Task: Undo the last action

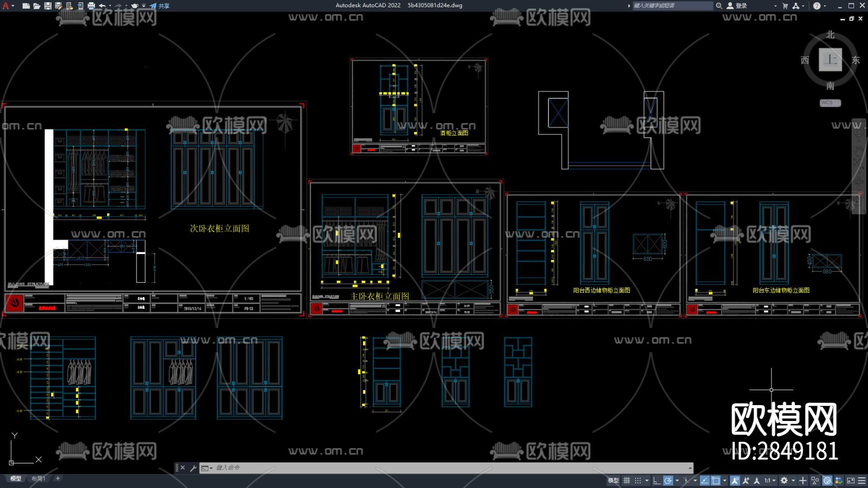Action: click(x=102, y=6)
